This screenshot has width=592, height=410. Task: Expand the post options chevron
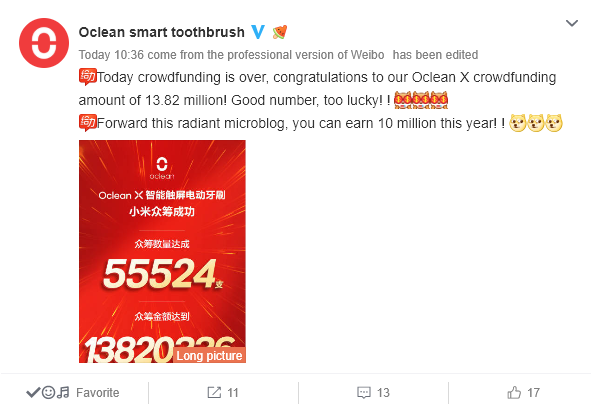point(572,23)
